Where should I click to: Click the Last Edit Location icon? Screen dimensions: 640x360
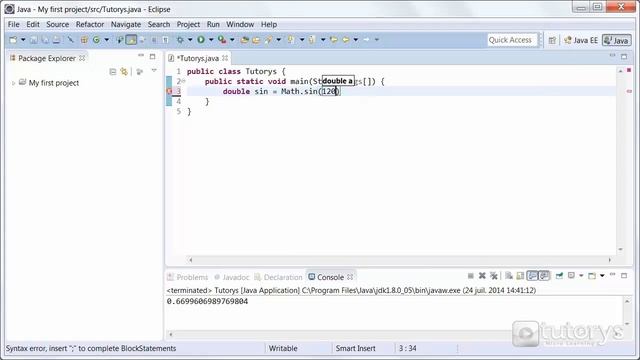click(x=334, y=40)
